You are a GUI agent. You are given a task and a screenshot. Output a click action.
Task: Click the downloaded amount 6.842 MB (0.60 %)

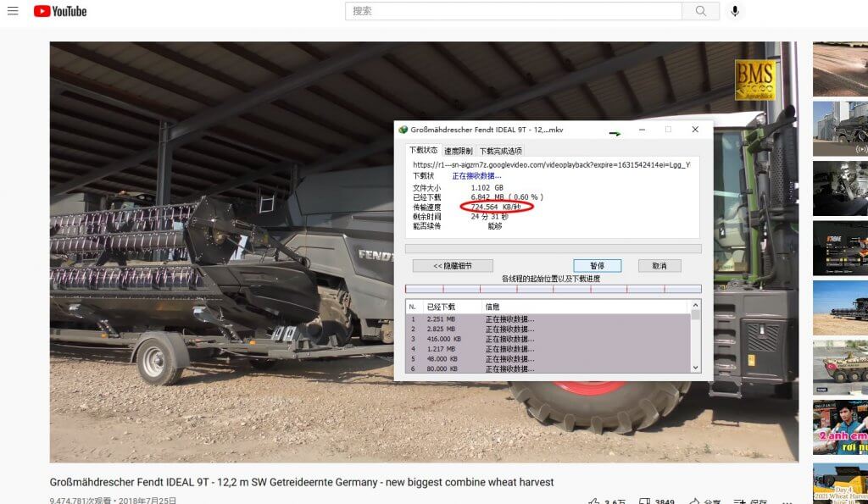tap(507, 197)
